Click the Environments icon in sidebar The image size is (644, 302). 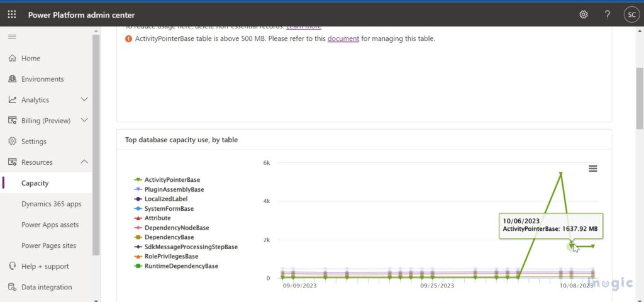coord(12,79)
